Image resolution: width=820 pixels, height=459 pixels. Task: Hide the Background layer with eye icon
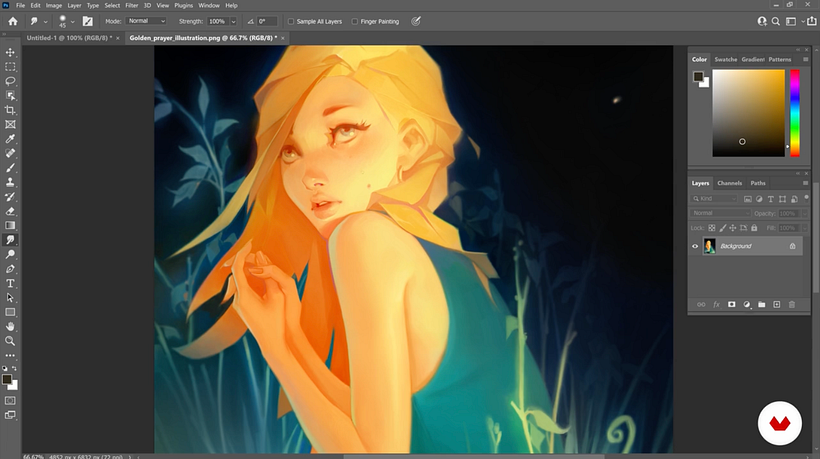(x=695, y=246)
